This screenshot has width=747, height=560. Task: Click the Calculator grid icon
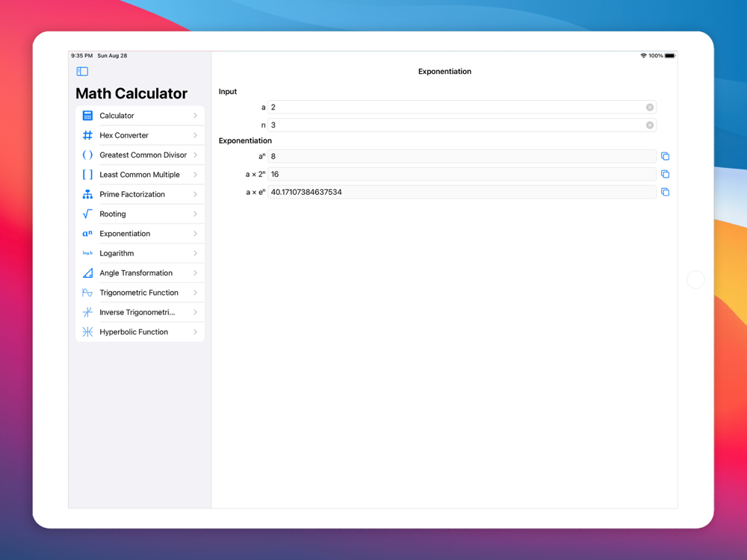click(x=87, y=116)
